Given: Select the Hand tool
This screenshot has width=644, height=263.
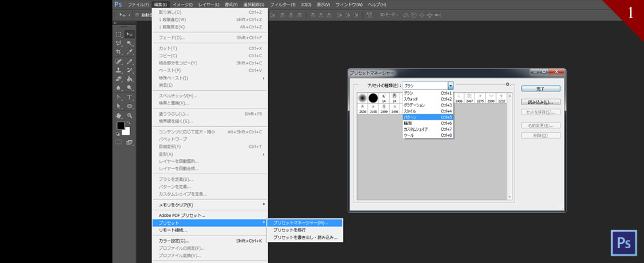Looking at the screenshot, I should pos(119,116).
